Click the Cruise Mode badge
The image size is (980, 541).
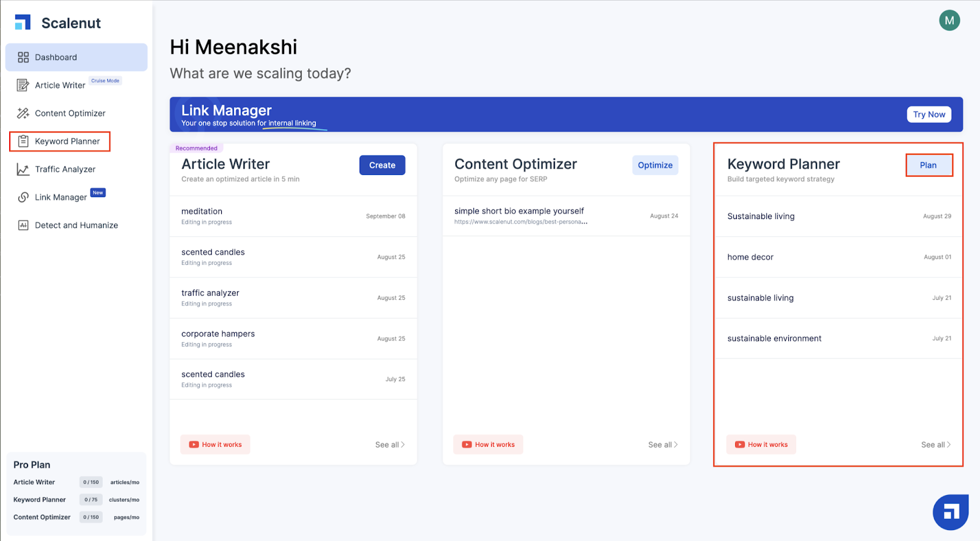105,81
